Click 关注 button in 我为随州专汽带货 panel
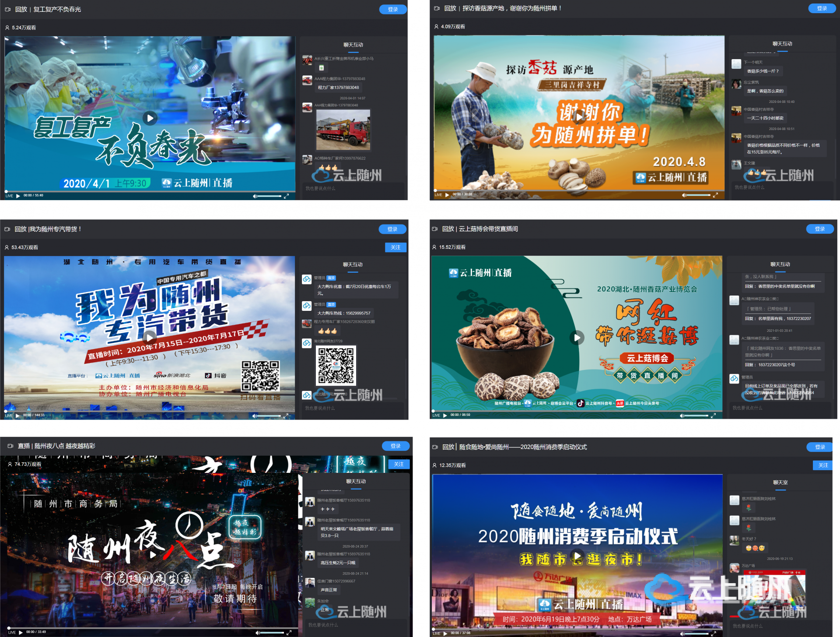Viewport: 840px width, 637px height. (x=395, y=247)
